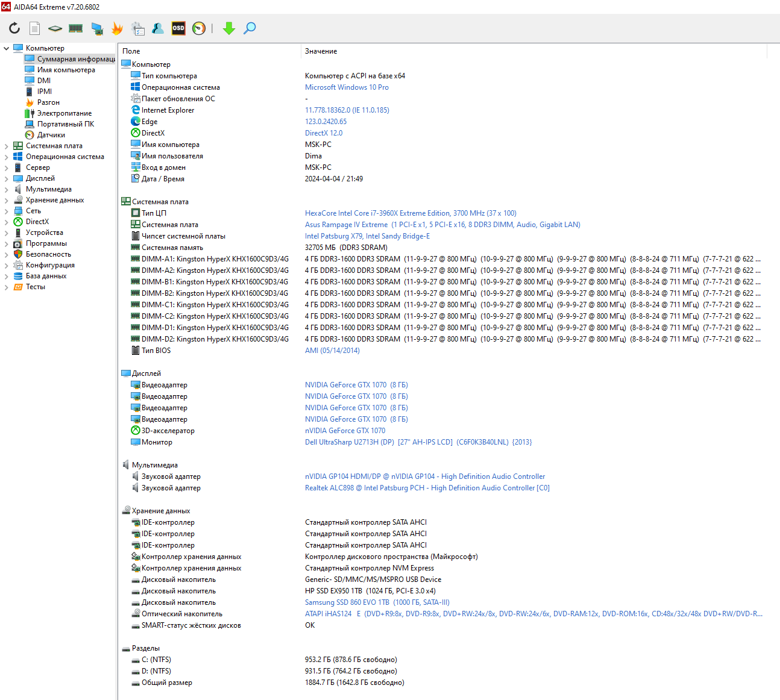This screenshot has height=700, width=780.
Task: Open the SensorPanel gauge toolbar icon
Action: 199,28
